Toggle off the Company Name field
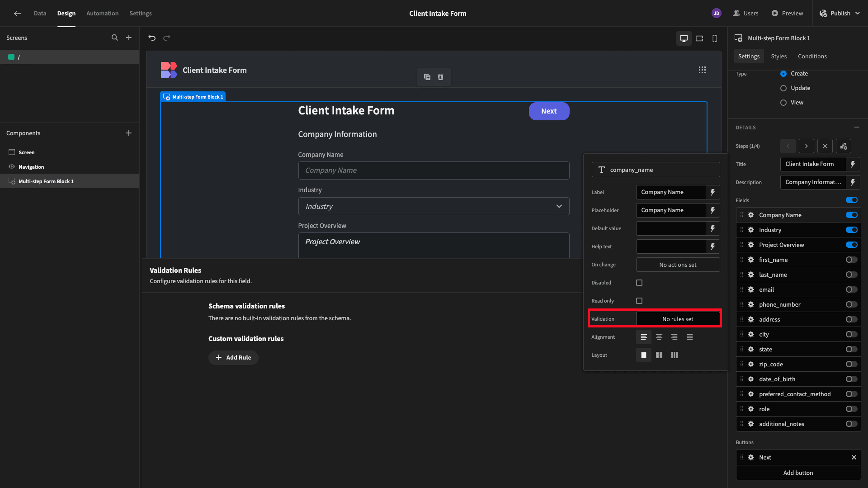 pyautogui.click(x=852, y=215)
